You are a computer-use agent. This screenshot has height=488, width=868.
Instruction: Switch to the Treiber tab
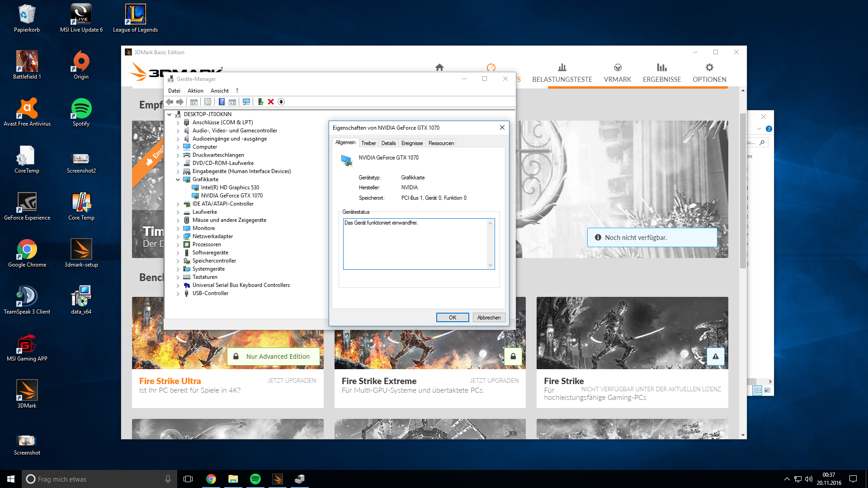368,143
